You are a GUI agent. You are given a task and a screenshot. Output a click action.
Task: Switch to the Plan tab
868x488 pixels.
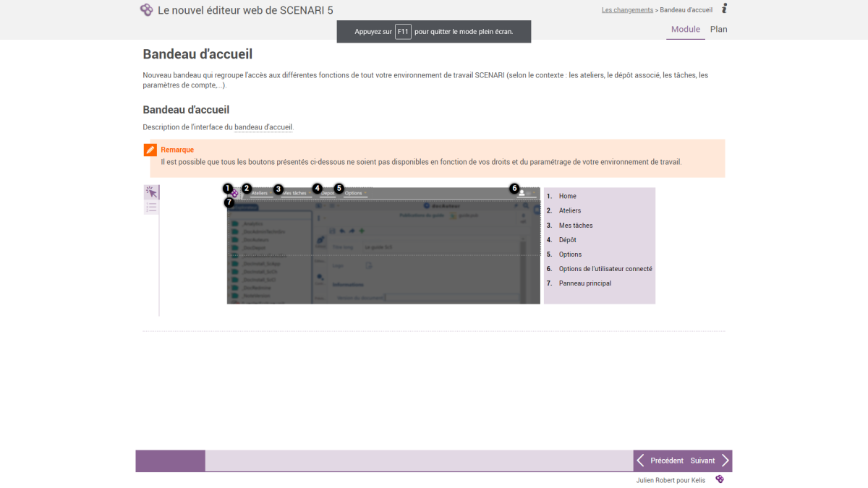(x=719, y=30)
